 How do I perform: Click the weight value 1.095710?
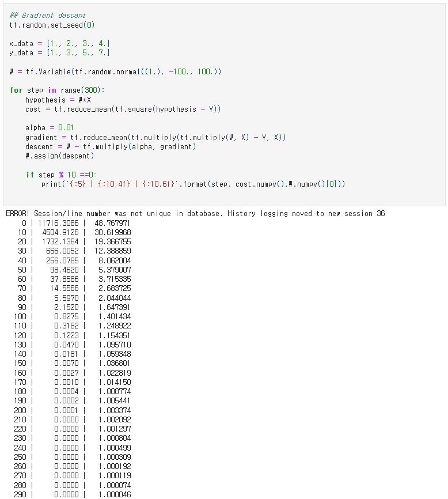[115, 345]
